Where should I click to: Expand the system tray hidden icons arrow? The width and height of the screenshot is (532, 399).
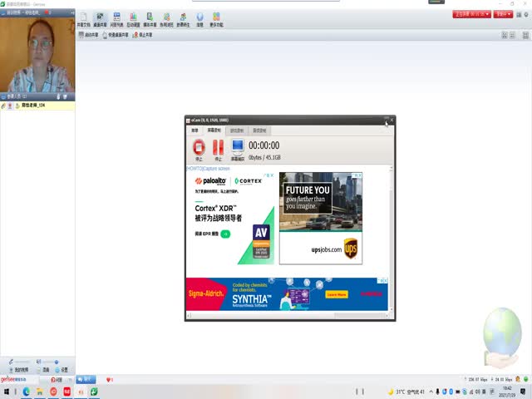(x=431, y=392)
